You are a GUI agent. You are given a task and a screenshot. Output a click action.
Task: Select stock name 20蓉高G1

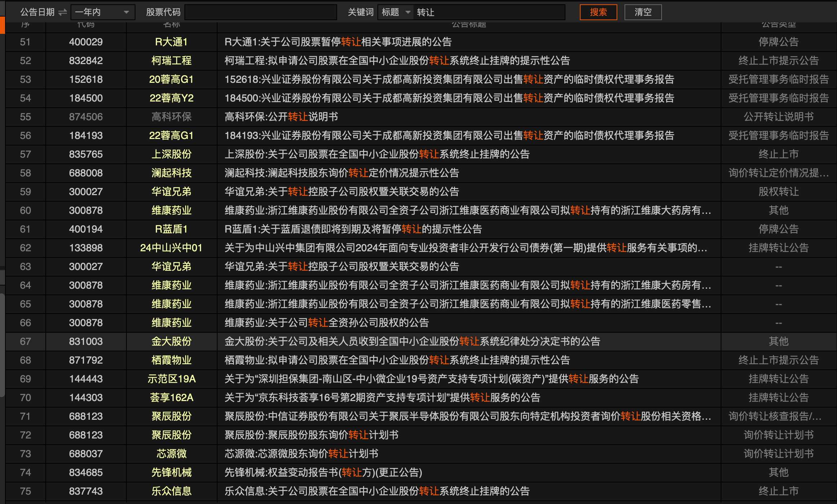(171, 79)
